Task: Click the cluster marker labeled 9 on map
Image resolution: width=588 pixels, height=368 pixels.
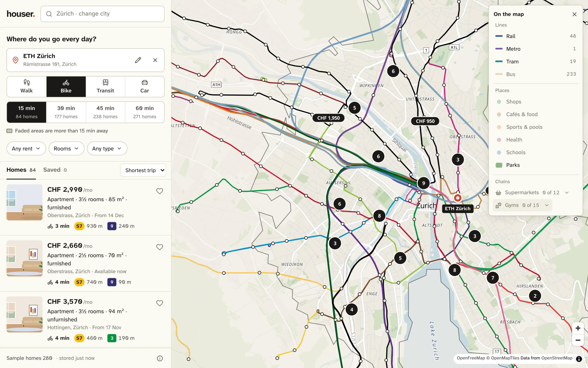Action: click(x=423, y=183)
